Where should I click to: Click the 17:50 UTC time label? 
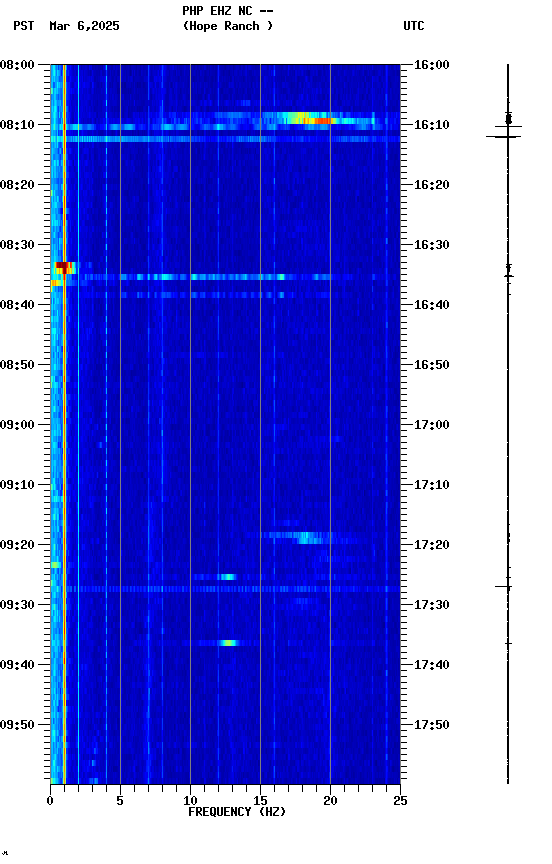click(x=431, y=725)
